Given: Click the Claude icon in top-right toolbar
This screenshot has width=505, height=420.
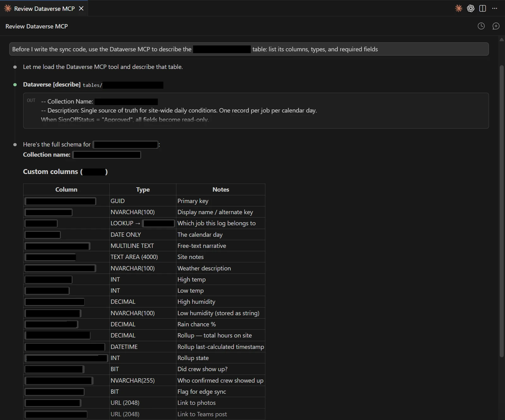Looking at the screenshot, I should pyautogui.click(x=459, y=9).
